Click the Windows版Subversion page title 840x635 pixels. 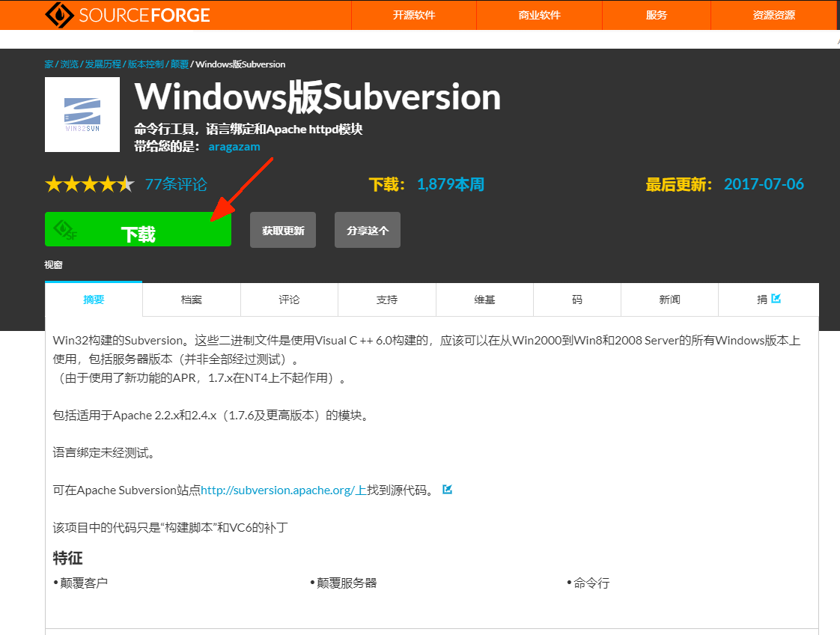(317, 97)
